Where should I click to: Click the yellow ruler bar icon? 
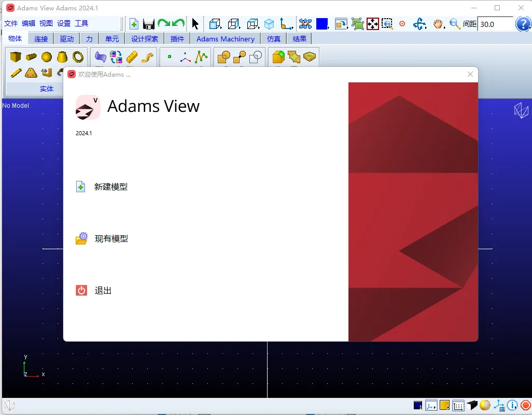pos(132,57)
